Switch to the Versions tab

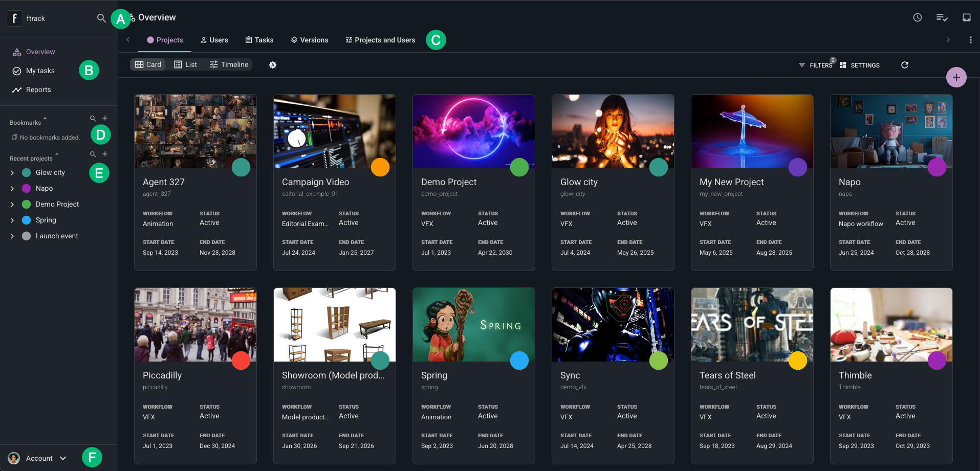tap(310, 40)
